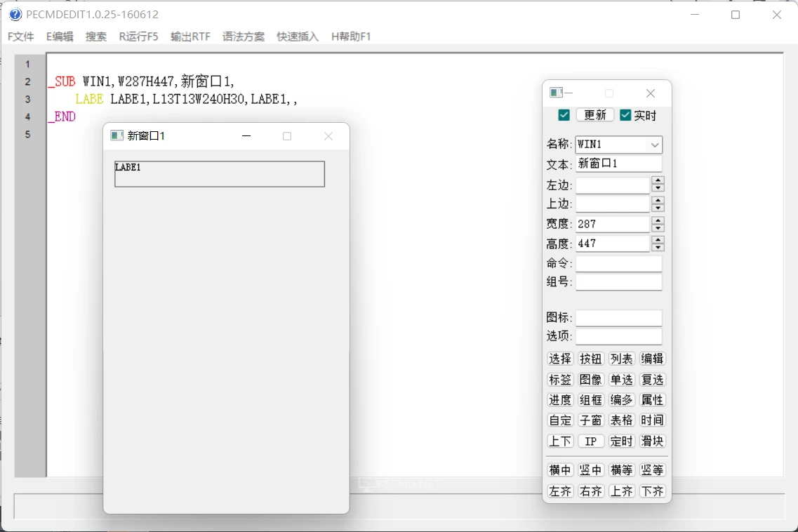Viewport: 798px width, 532px height.
Task: Align controls with 下齐 button
Action: click(653, 491)
